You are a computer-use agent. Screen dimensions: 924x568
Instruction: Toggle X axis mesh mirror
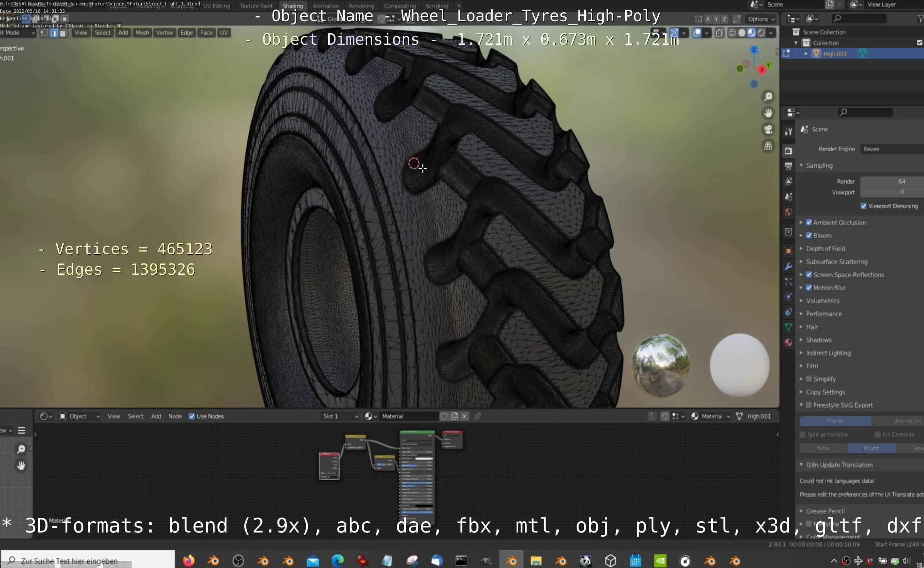(708, 19)
